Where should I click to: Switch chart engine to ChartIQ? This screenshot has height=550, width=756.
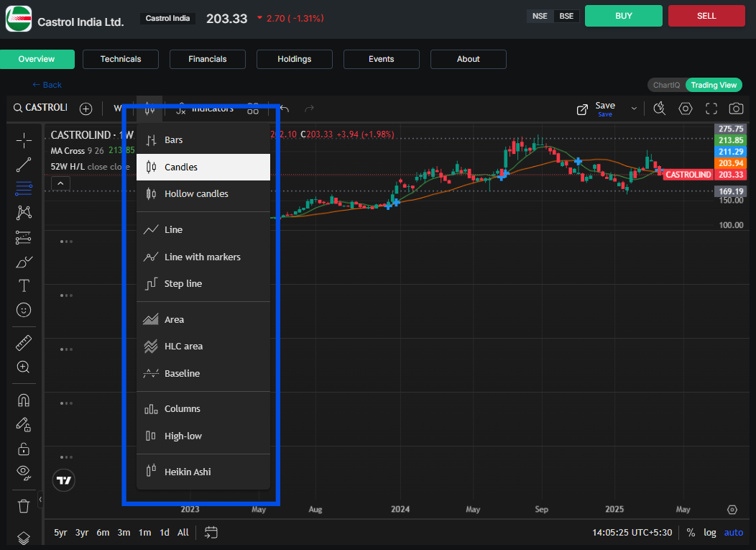666,85
